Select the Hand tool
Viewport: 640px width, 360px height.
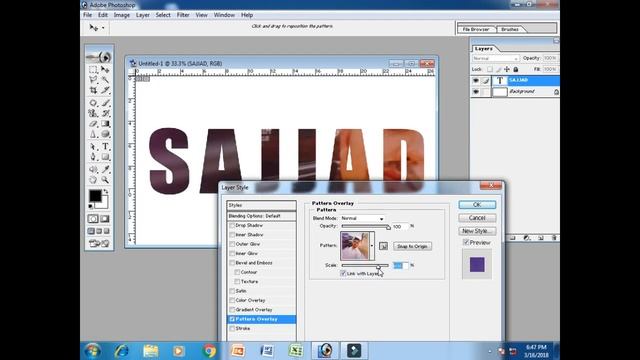[x=93, y=180]
